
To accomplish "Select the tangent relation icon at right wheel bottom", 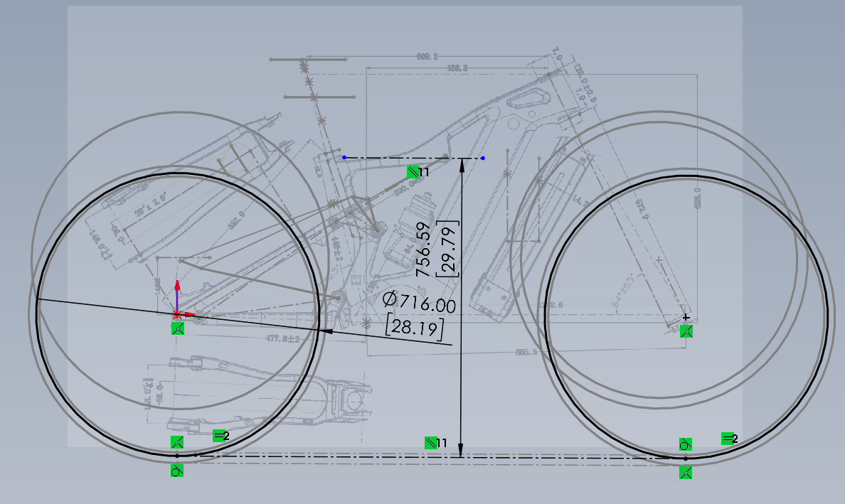I will pyautogui.click(x=685, y=444).
